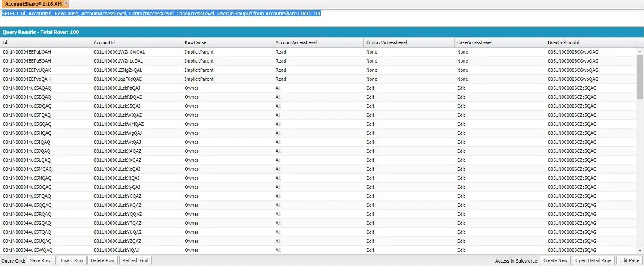Close the AccountShare@1:16 AM tab

[66, 3]
